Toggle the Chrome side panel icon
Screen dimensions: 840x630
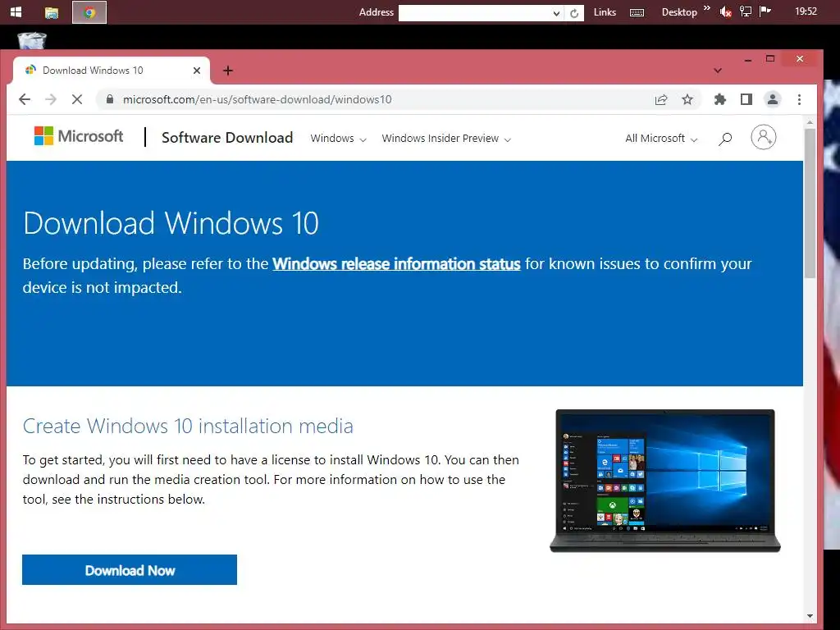(x=746, y=99)
